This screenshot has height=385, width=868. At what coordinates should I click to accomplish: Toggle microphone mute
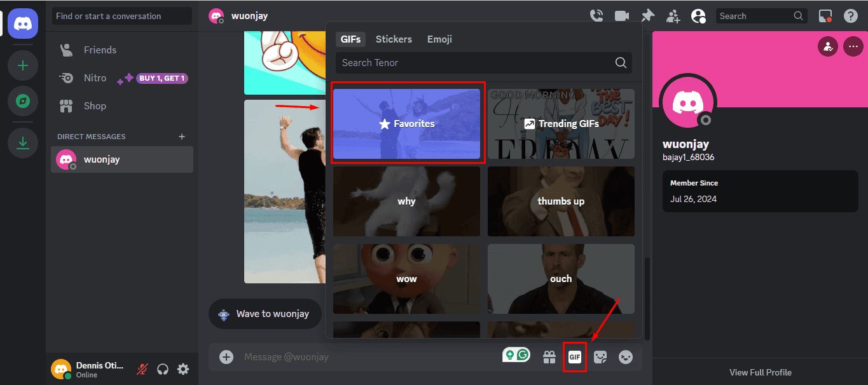pyautogui.click(x=142, y=369)
